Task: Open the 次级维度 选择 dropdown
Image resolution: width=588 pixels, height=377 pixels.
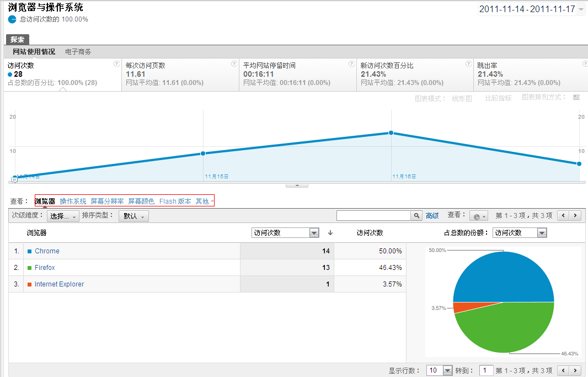Action: point(63,216)
